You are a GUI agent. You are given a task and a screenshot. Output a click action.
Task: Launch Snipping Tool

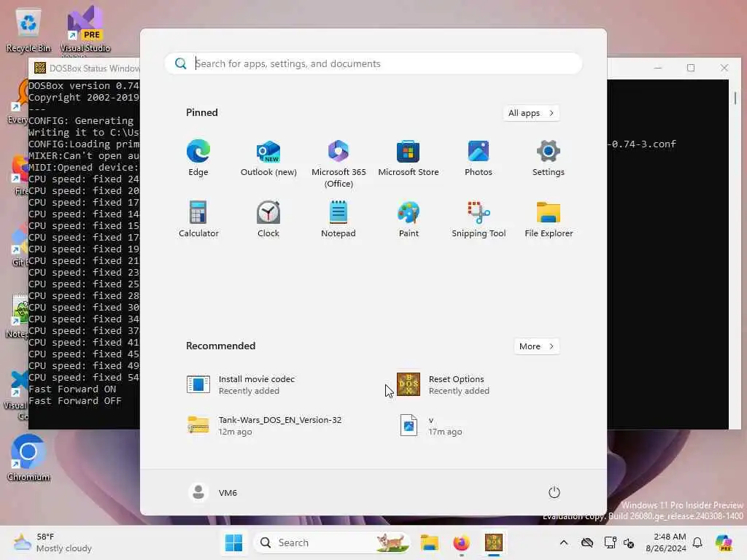pyautogui.click(x=479, y=219)
